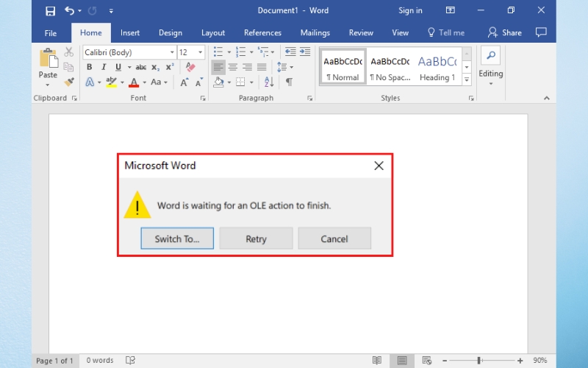The image size is (588, 368).
Task: Click the zoom slider in the status bar
Action: [478, 361]
